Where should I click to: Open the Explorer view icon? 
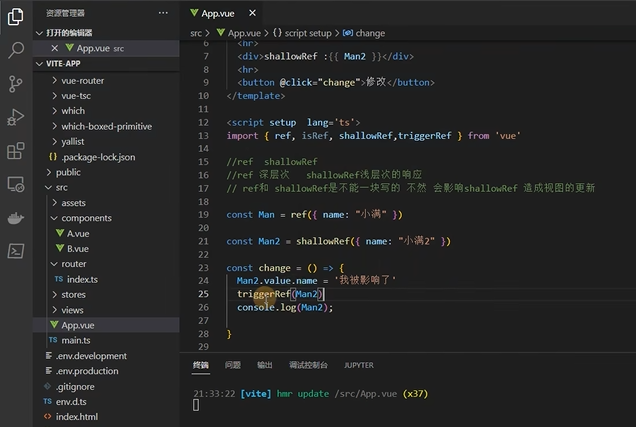[15, 16]
